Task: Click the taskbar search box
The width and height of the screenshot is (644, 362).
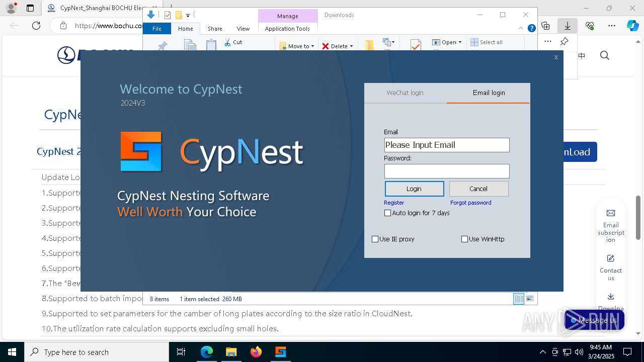Action: 97,352
